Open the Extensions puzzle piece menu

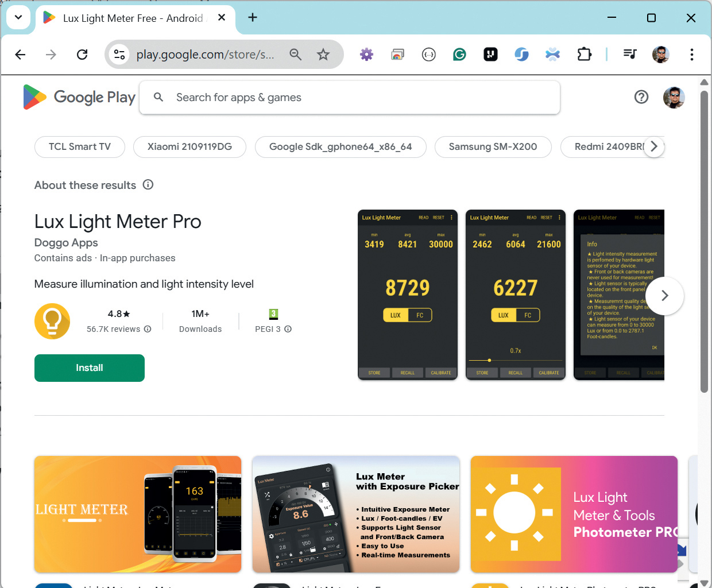584,55
